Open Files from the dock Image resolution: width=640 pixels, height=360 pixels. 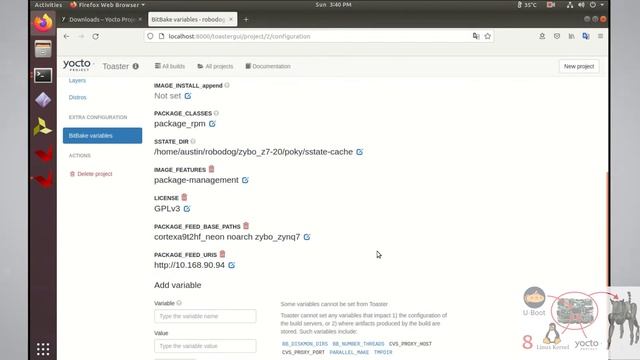(x=43, y=49)
